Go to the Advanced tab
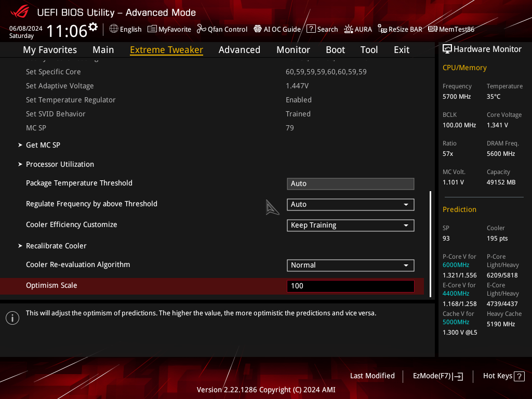Screen dimensions: 532x399 coord(240,50)
